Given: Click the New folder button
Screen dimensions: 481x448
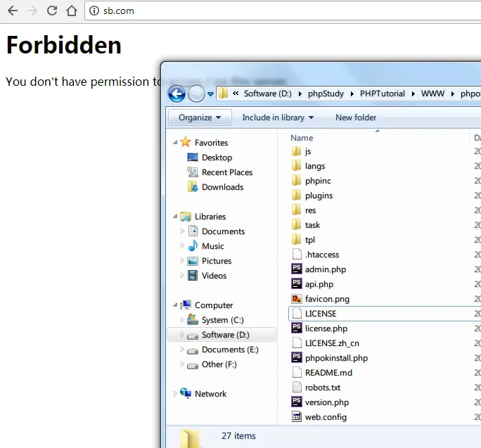Looking at the screenshot, I should click(356, 117).
